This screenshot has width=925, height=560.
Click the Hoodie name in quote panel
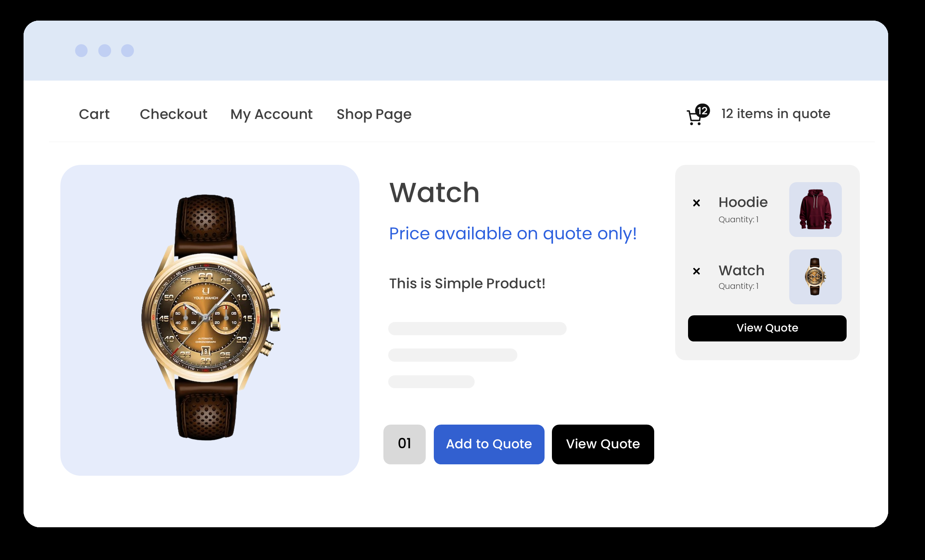743,202
